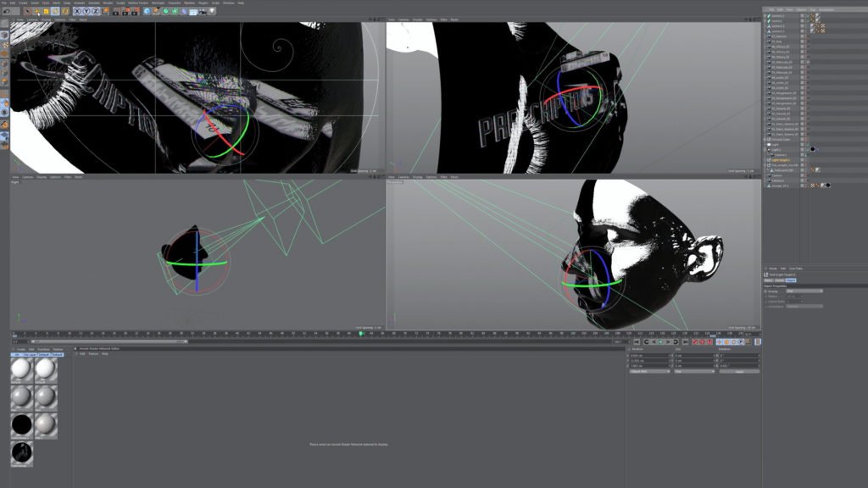Image resolution: width=868 pixels, height=488 pixels.
Task: Toggle Position keyframe recording in timeline
Action: pyautogui.click(x=720, y=342)
